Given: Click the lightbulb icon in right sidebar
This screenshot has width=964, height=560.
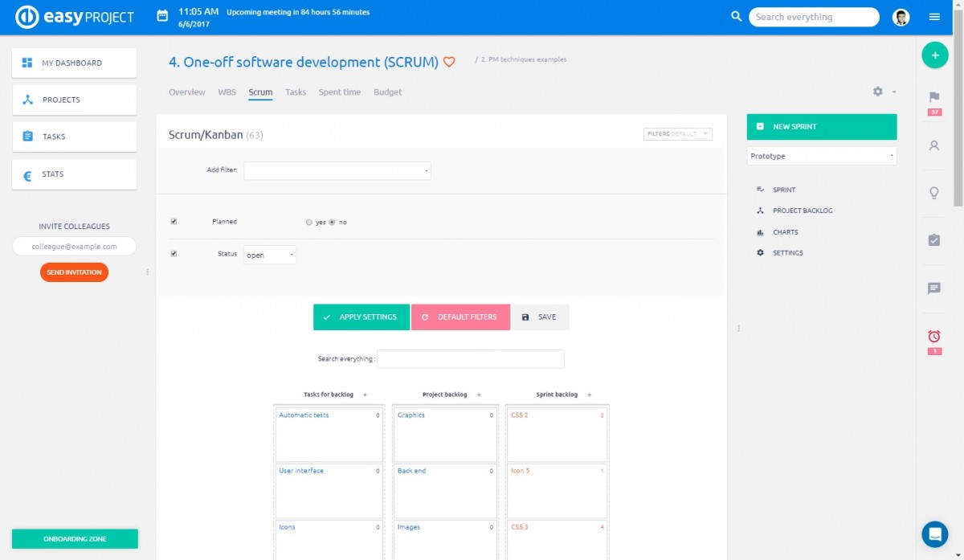Looking at the screenshot, I should pyautogui.click(x=933, y=193).
